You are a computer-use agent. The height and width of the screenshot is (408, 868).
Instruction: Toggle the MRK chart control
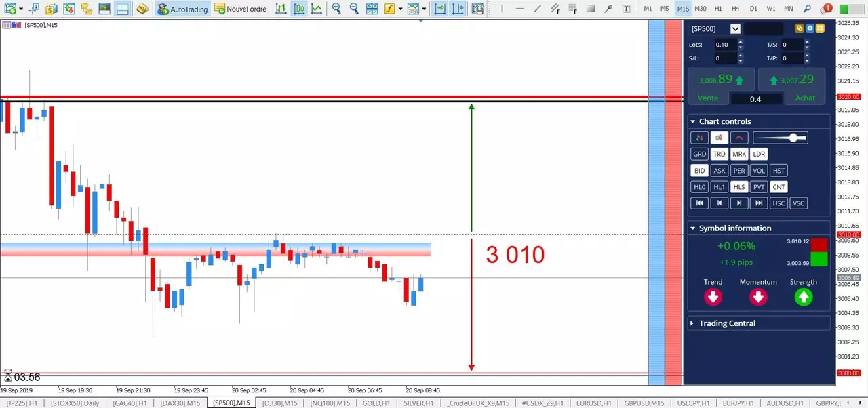click(739, 154)
